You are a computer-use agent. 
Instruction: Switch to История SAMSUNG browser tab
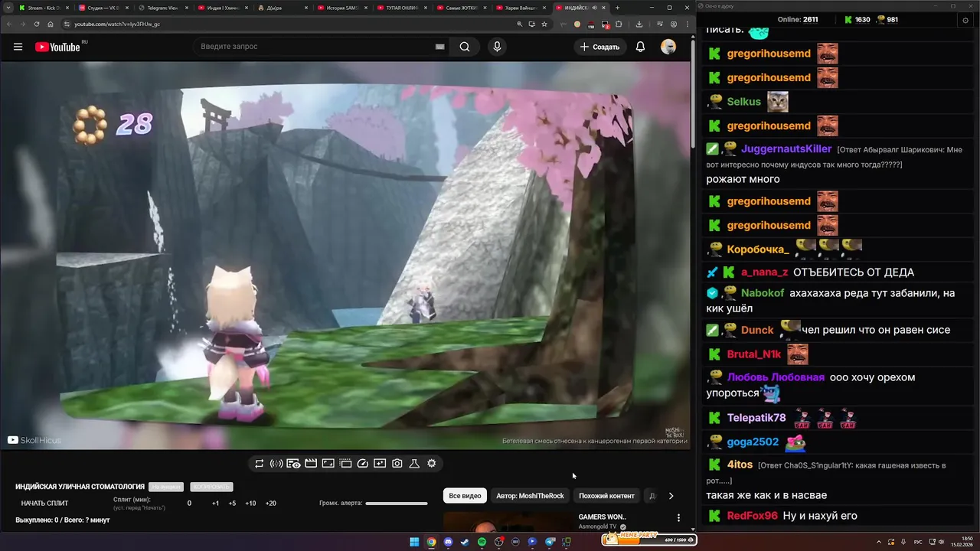click(x=341, y=8)
